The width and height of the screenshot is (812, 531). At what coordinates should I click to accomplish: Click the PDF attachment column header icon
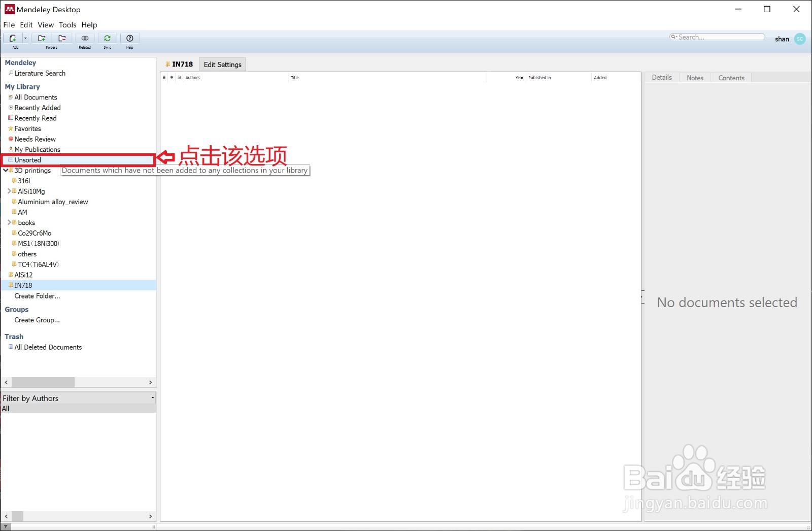click(179, 78)
